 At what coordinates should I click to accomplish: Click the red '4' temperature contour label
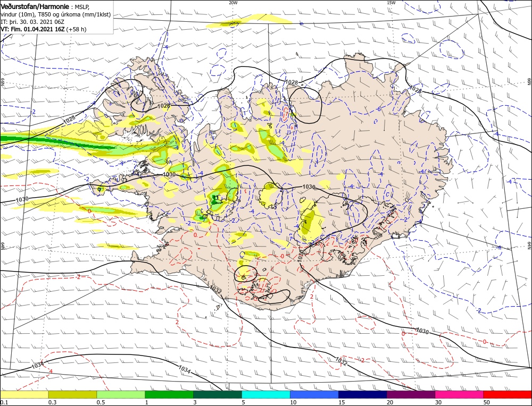(x=51, y=371)
